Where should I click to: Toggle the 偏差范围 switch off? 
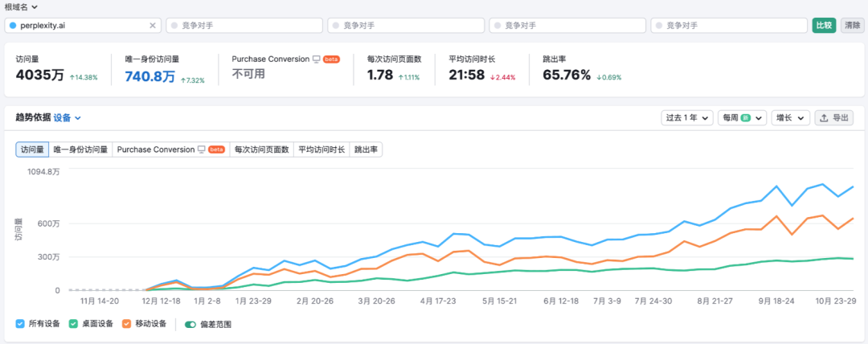click(x=191, y=324)
